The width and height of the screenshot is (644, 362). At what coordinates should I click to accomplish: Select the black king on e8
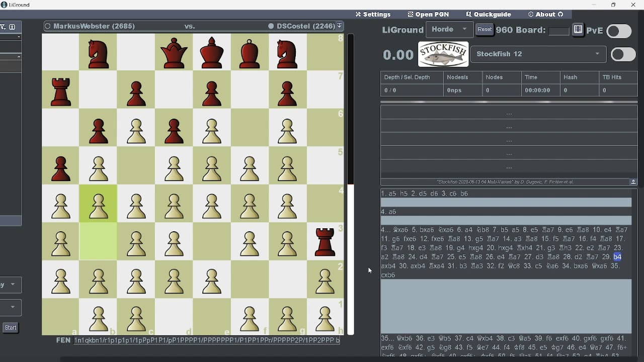coord(212,53)
